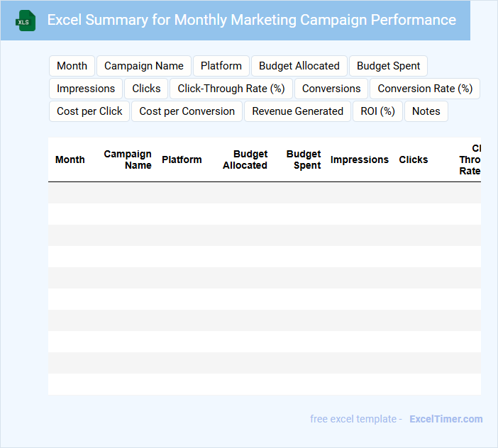Open the ExcelTimer.com link

(446, 419)
